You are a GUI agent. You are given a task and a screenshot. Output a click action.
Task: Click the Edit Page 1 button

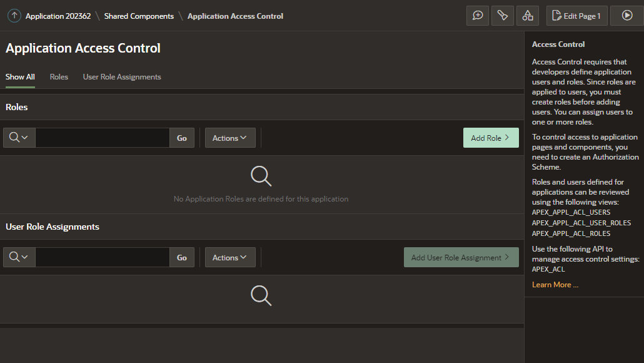576,16
